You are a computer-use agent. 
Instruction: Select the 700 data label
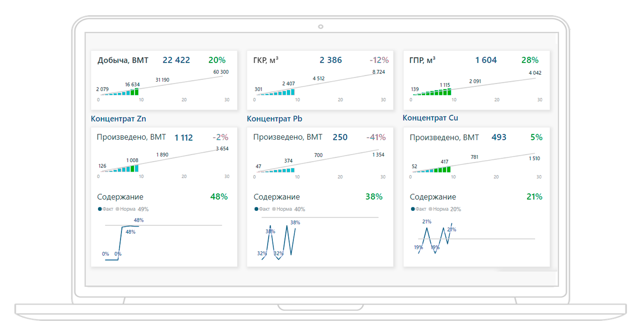[318, 155]
